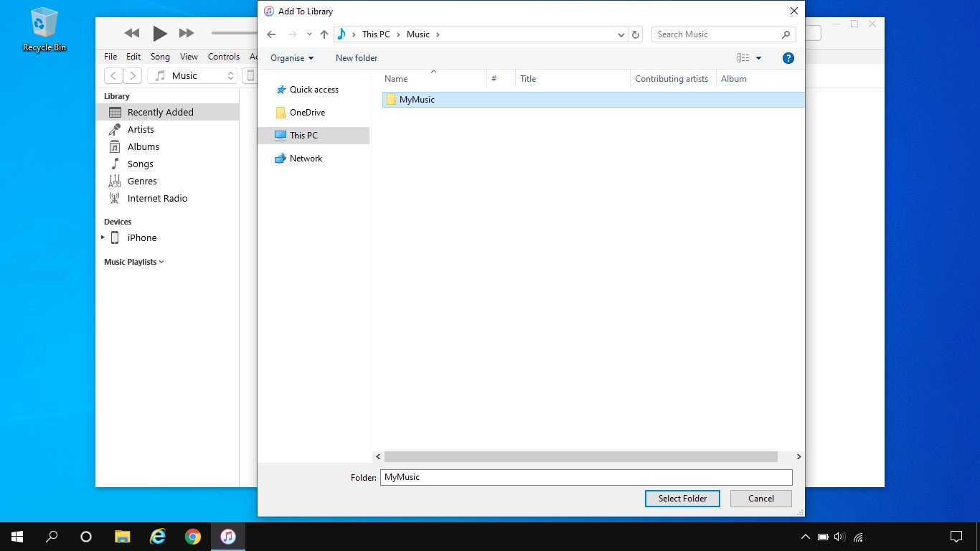This screenshot has height=551, width=980.
Task: Open the Controls menu
Action: [223, 56]
